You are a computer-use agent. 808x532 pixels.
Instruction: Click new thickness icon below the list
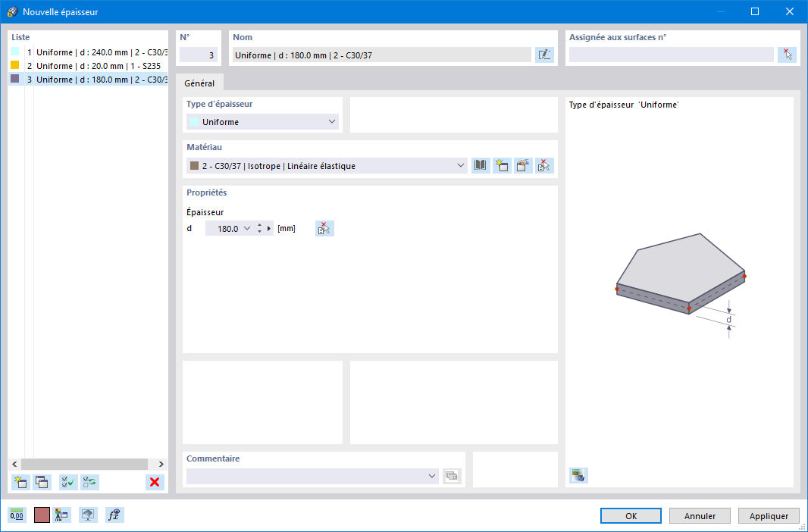pos(20,483)
